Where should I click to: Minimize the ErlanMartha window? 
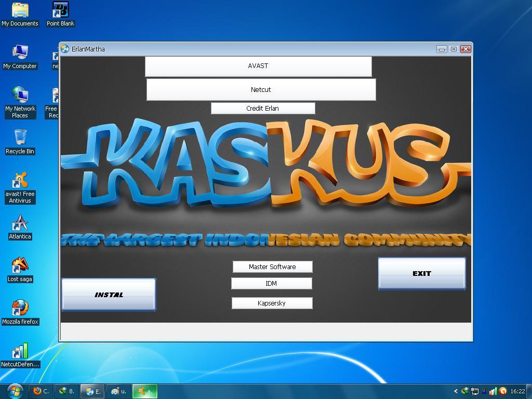coord(442,49)
